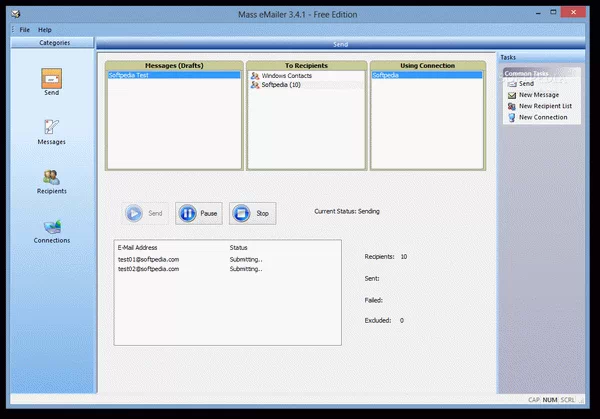
Task: Collapse the Common Tasks panel header
Action: click(x=541, y=73)
